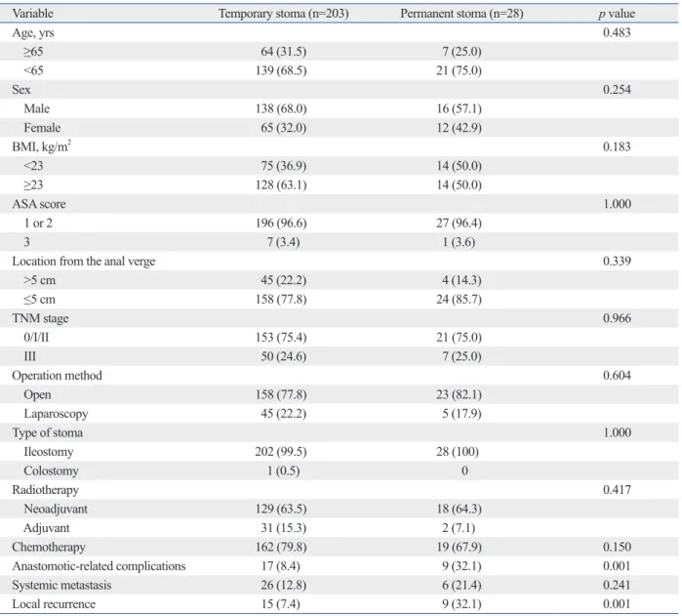Click the '1 or 2' row label
Viewport: 682px width, 616px height.
click(38, 224)
